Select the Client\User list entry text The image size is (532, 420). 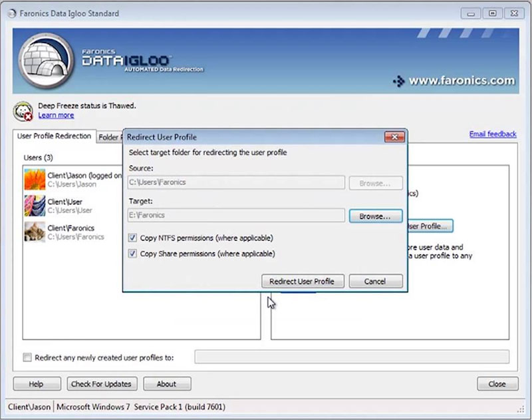[65, 202]
